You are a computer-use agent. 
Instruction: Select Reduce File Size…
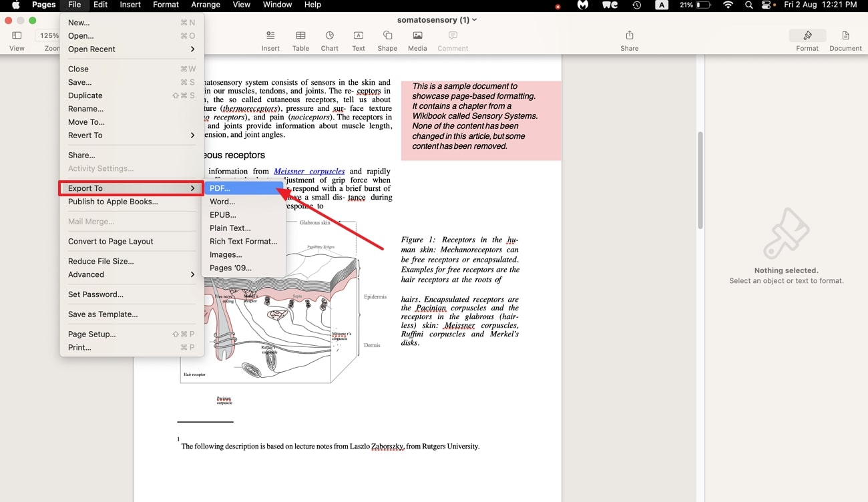(132, 262)
